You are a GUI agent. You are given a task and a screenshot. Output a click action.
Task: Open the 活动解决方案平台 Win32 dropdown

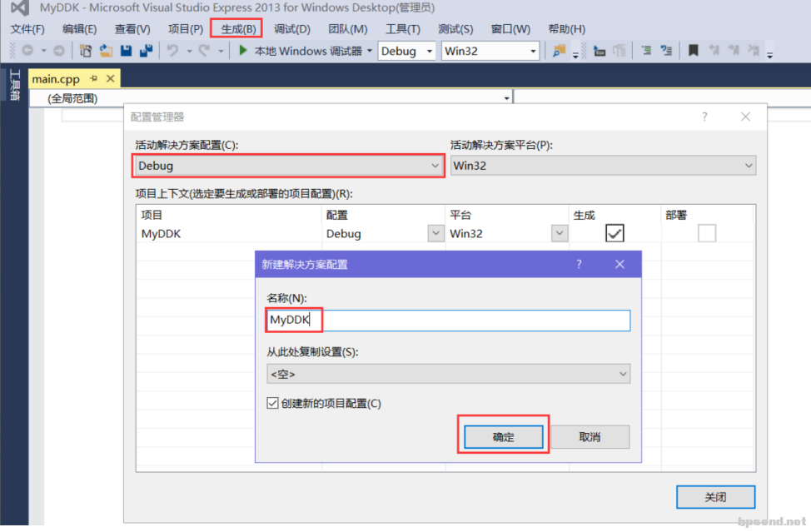coord(603,166)
